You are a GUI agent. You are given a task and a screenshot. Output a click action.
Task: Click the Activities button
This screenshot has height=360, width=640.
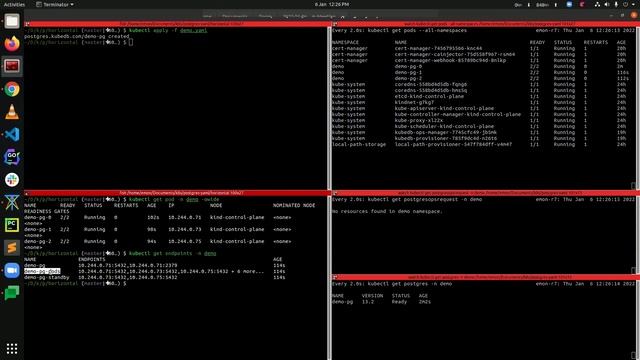point(14,4)
